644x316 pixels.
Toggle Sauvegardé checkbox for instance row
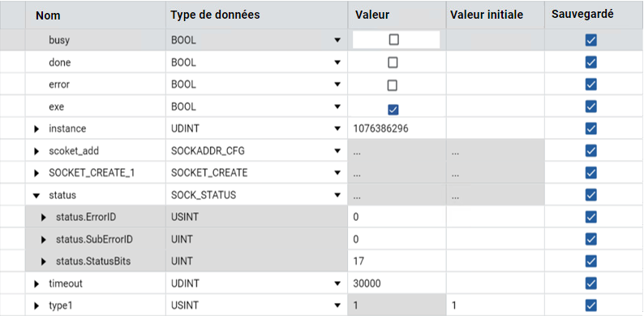[591, 129]
